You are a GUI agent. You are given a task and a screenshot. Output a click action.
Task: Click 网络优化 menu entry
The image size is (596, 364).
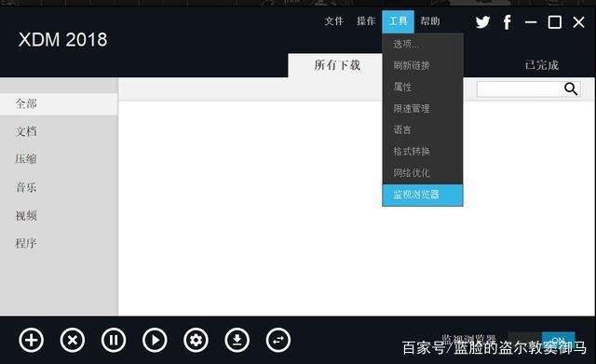[422, 173]
